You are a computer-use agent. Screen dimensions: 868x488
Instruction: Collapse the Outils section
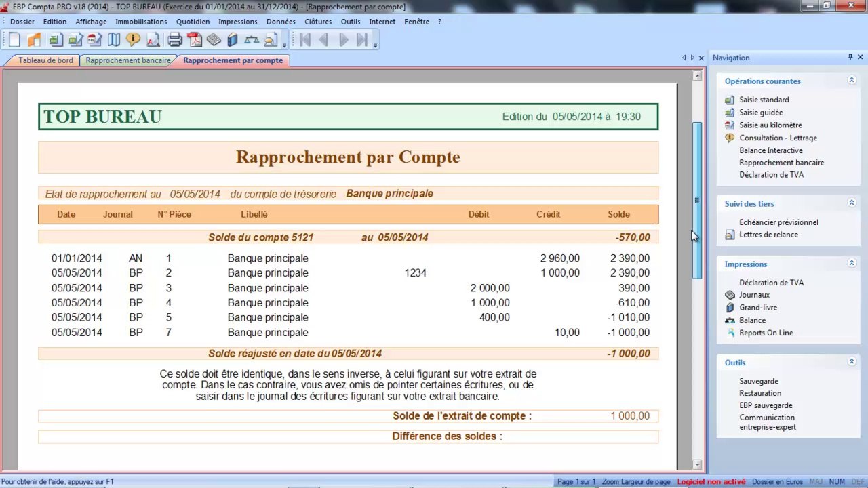click(852, 363)
